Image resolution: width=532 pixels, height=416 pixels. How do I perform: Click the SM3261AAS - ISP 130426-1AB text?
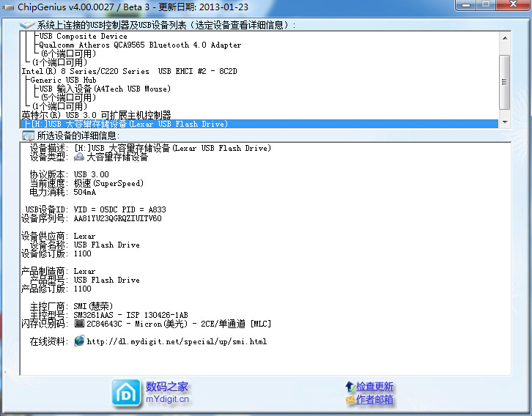[130, 315]
